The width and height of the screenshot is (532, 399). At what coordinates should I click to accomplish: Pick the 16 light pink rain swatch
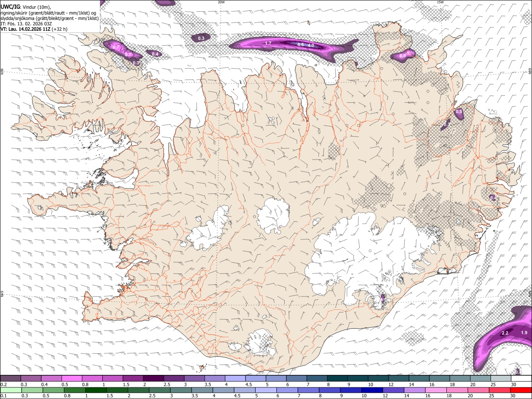(435, 390)
